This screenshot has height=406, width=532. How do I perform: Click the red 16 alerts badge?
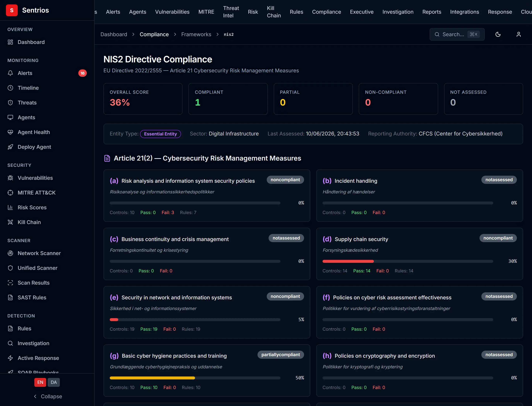click(x=83, y=73)
